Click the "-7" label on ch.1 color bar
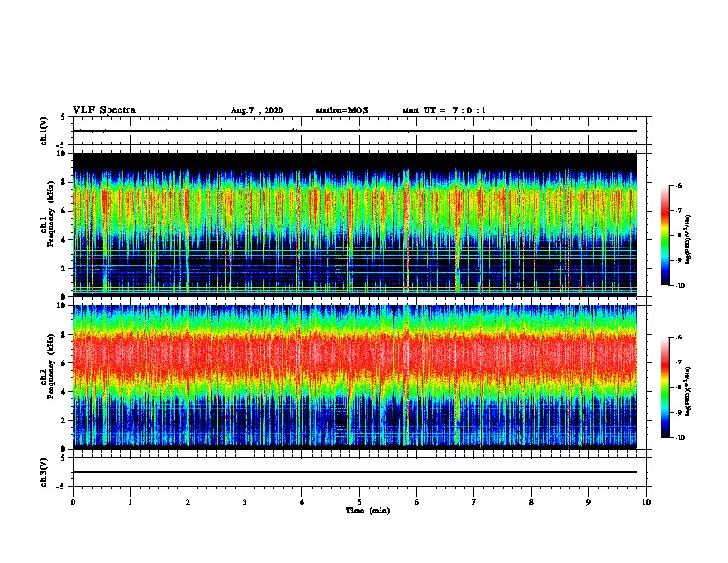The image size is (728, 563). click(x=678, y=211)
